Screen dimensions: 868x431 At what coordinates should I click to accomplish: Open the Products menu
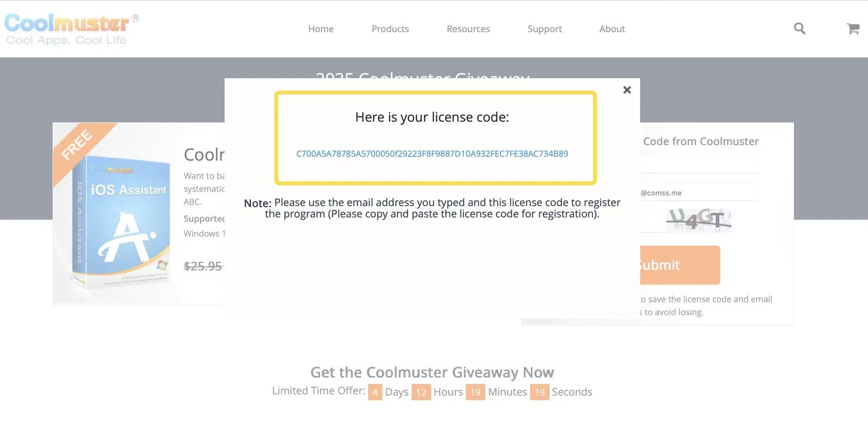[390, 29]
